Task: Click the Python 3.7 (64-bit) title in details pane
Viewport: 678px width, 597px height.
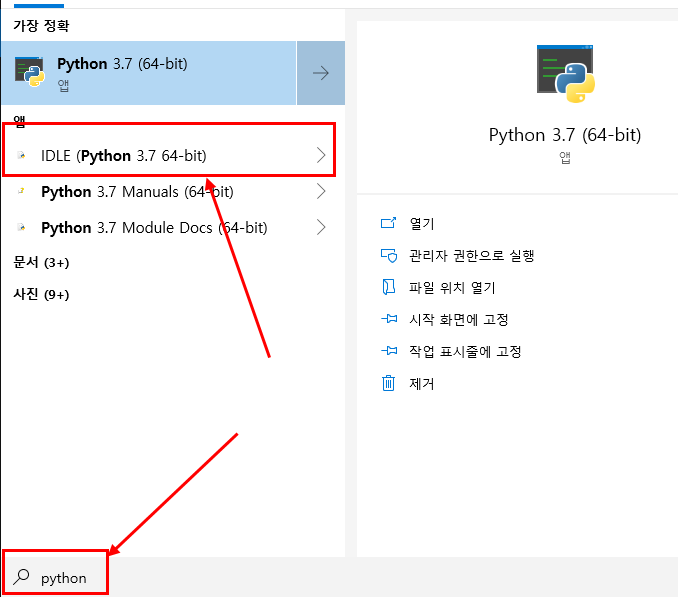Action: coord(565,135)
